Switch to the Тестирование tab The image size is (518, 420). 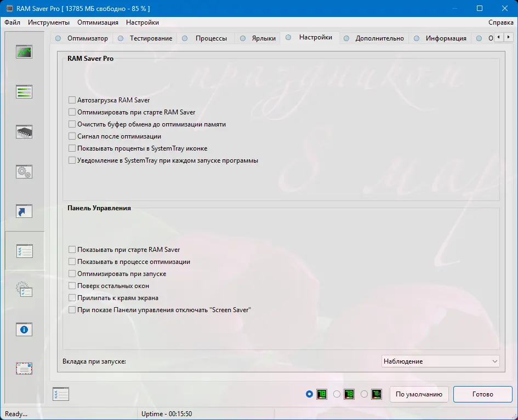145,38
